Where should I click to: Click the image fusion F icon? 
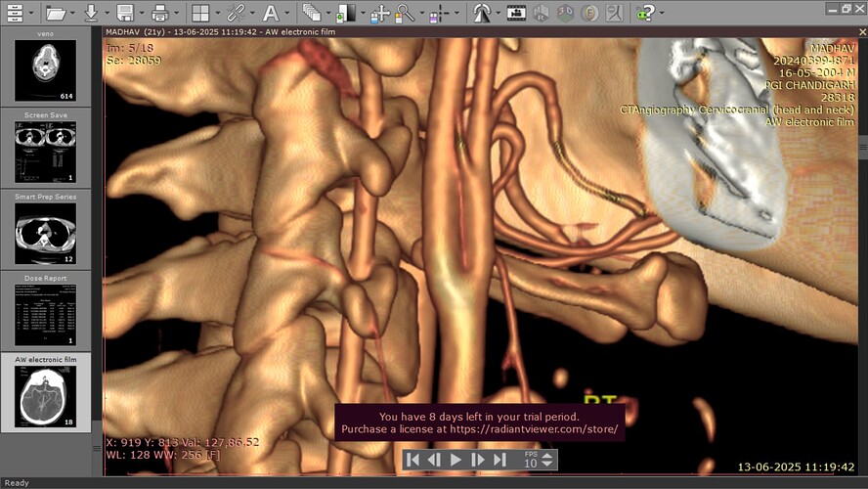point(589,12)
